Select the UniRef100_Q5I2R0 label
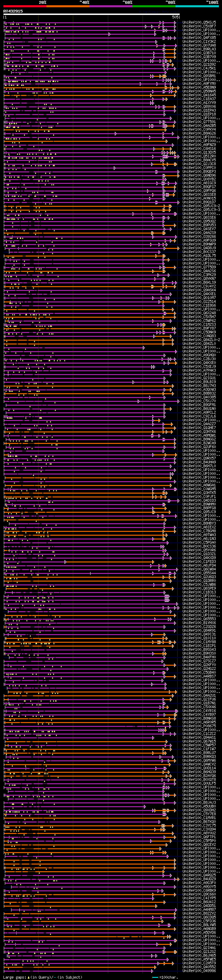 coord(199,156)
